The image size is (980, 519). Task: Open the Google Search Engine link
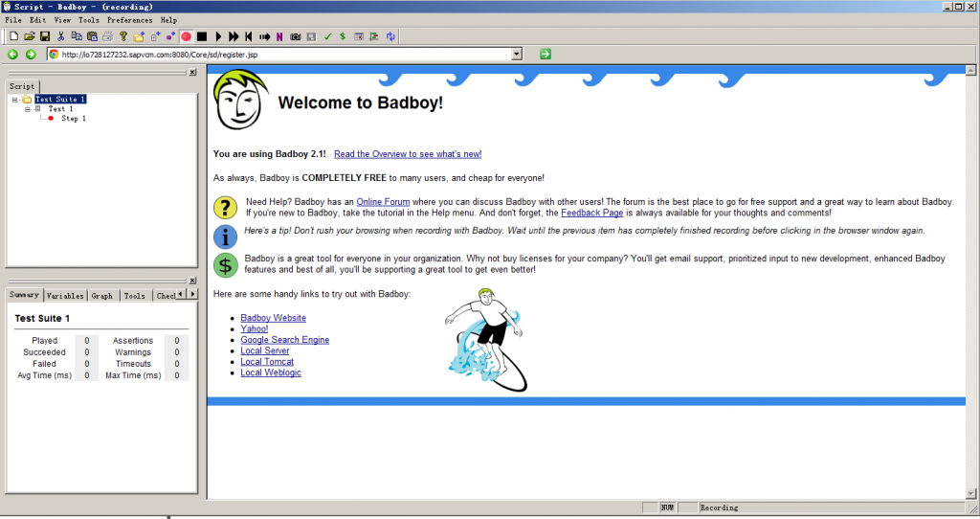point(285,340)
